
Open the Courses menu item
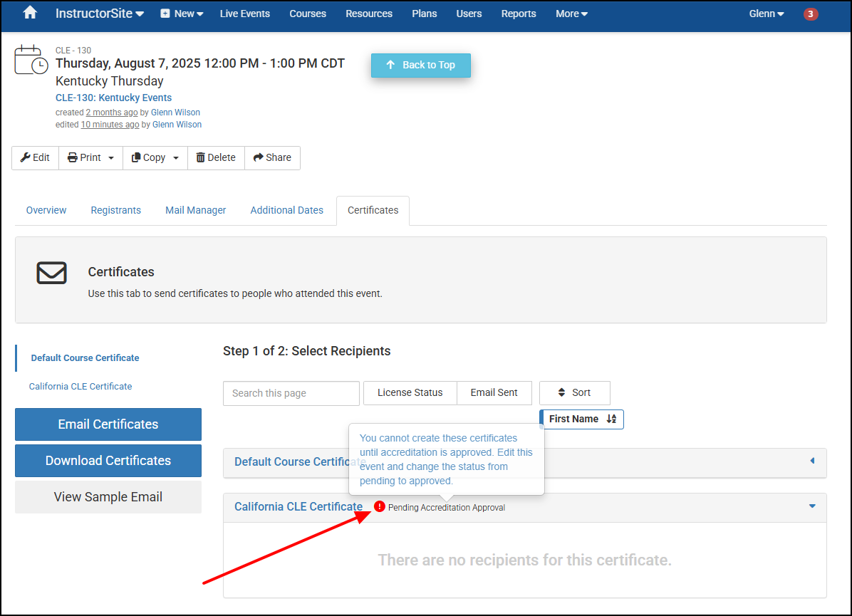(x=308, y=14)
